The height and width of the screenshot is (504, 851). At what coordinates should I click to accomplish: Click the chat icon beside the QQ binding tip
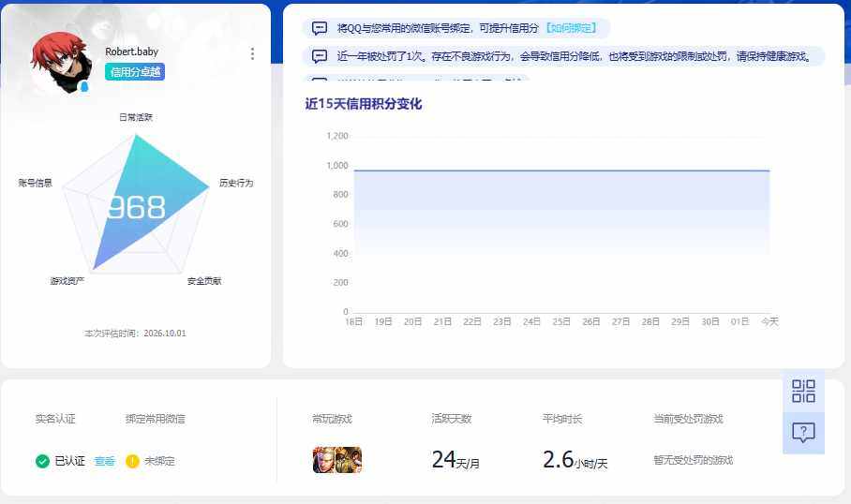[x=319, y=28]
